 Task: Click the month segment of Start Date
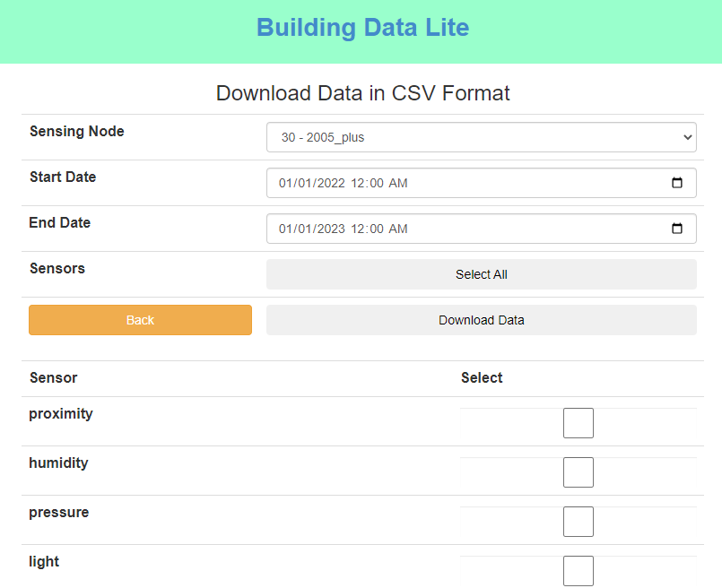click(x=286, y=183)
